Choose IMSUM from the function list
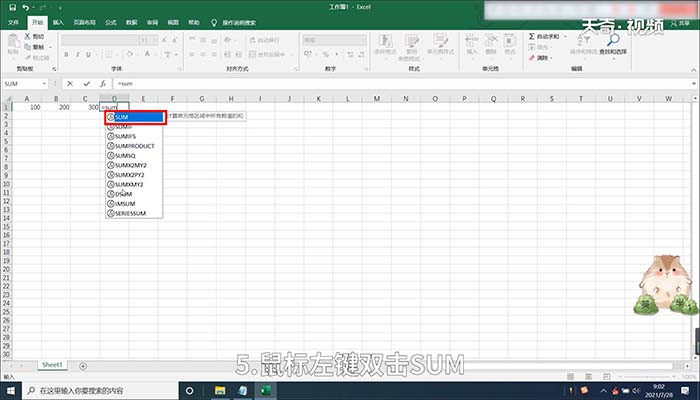 [134, 204]
